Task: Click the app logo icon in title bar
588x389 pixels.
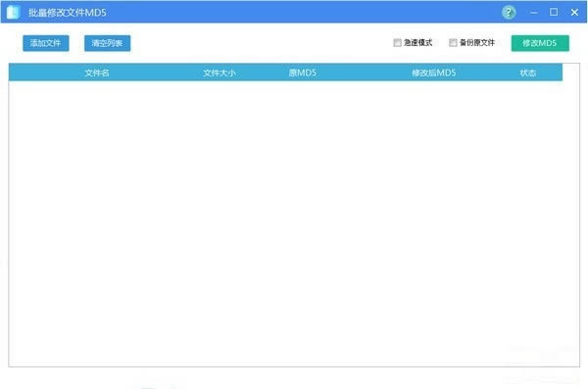Action: pos(13,12)
